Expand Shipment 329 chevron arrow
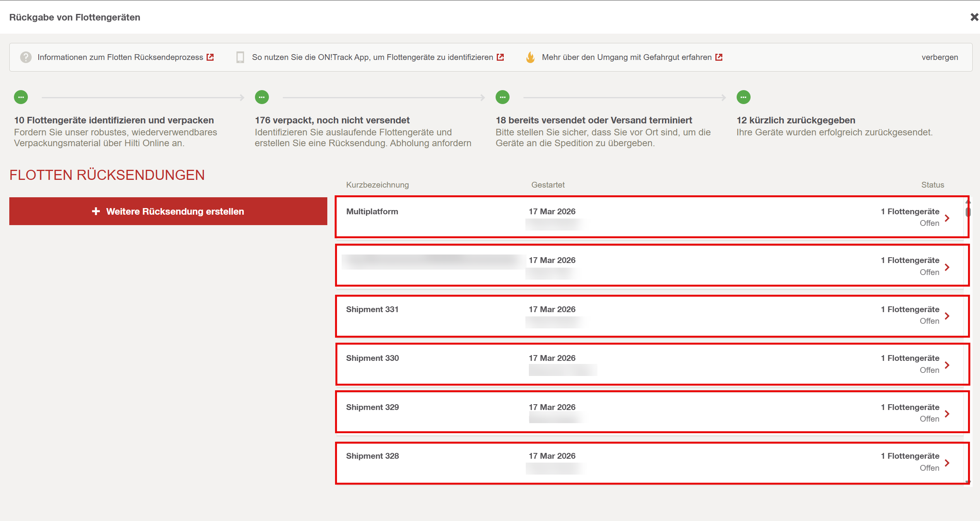The width and height of the screenshot is (980, 521). [x=947, y=414]
